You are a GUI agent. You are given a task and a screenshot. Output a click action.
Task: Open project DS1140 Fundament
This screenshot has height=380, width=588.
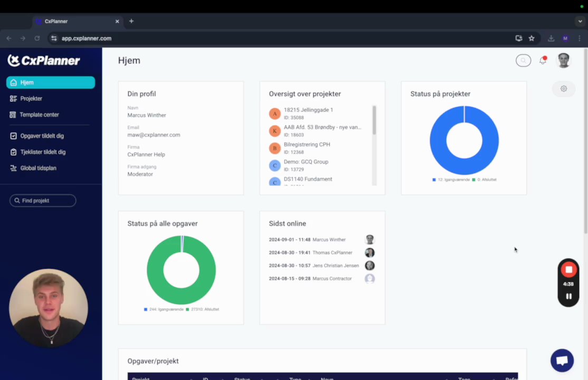click(308, 179)
